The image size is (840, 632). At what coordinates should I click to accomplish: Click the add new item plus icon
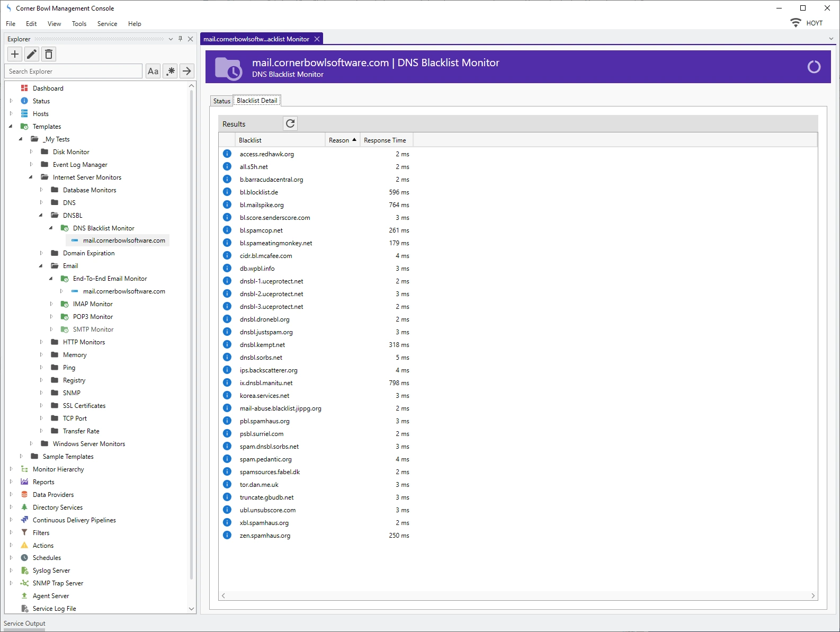click(15, 54)
